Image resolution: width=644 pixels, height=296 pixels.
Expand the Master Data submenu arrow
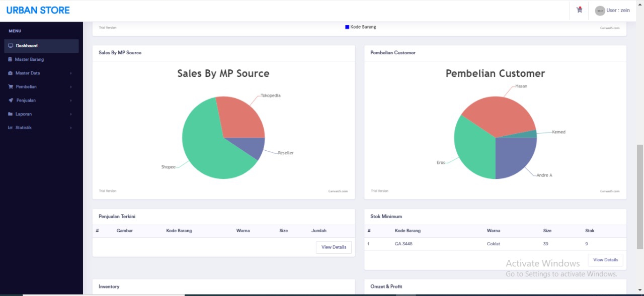71,73
